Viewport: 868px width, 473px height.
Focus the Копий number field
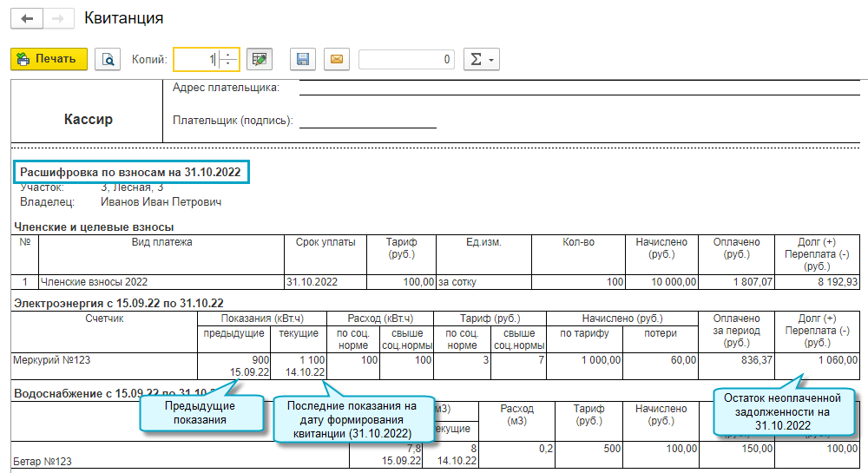coord(195,59)
